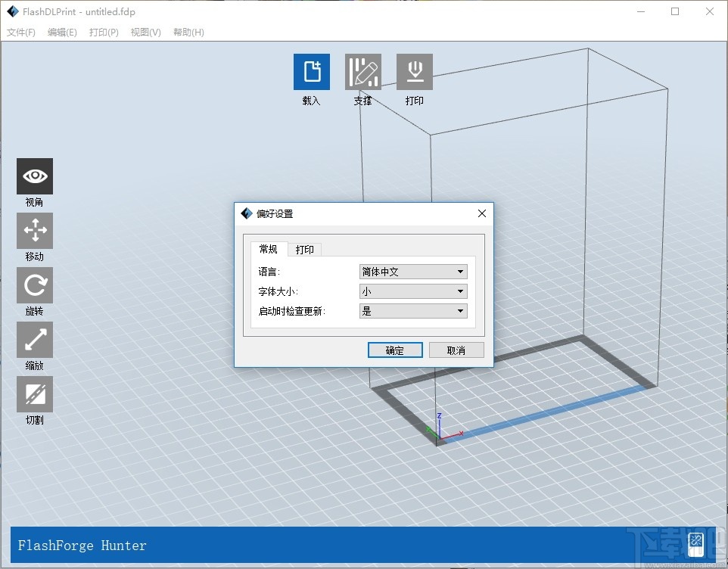Image resolution: width=728 pixels, height=569 pixels.
Task: Select the Move (移动) tool
Action: click(x=34, y=230)
